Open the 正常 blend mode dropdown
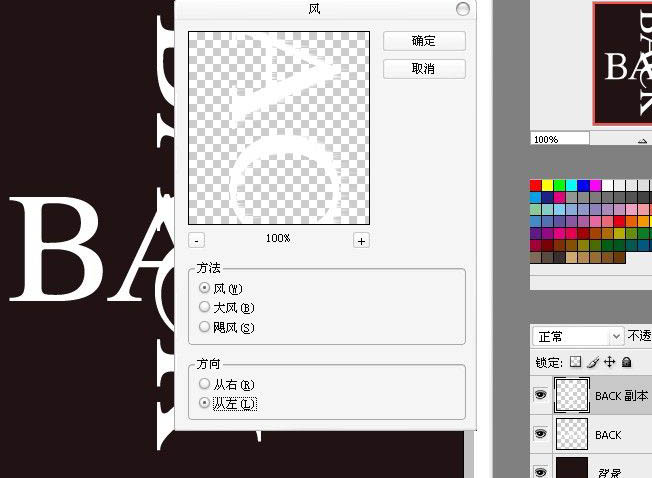This screenshot has width=652, height=478. coord(577,337)
